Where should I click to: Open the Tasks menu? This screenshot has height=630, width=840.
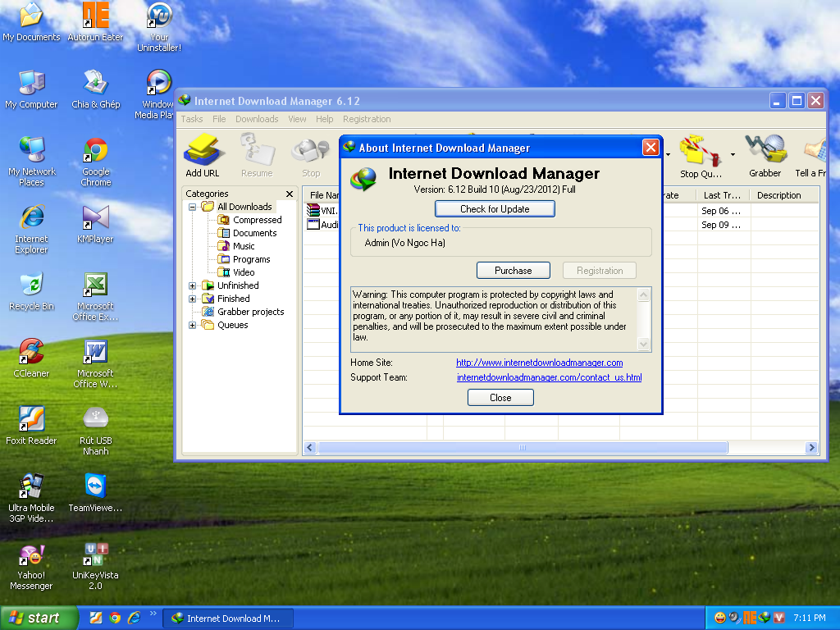point(192,119)
